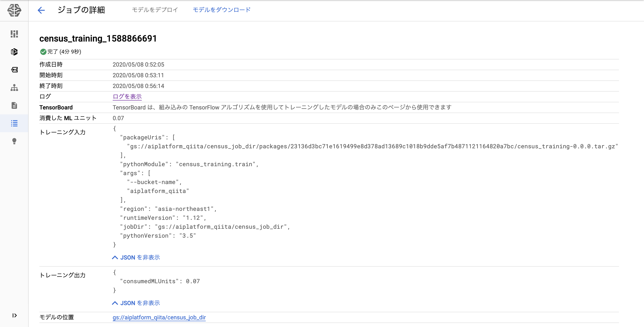Click the ジョブの詳細 page title
This screenshot has height=327, width=644.
click(81, 10)
